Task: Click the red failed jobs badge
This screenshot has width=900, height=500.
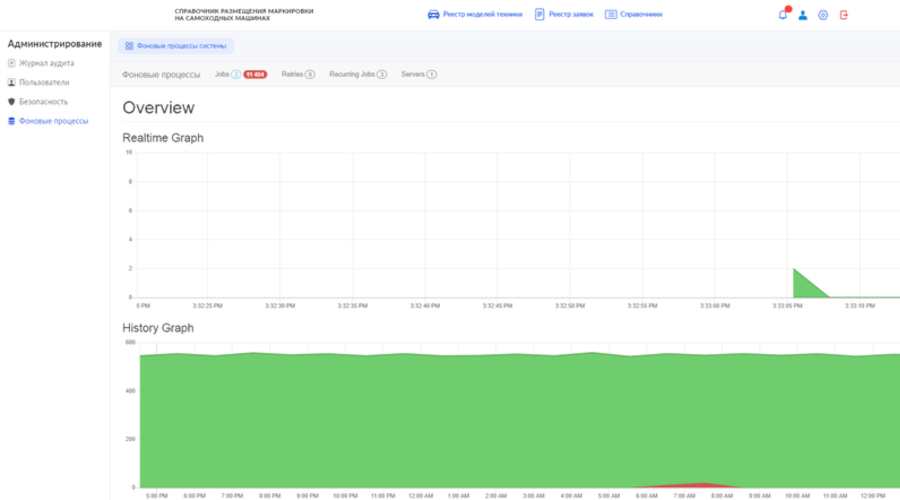Action: 255,75
